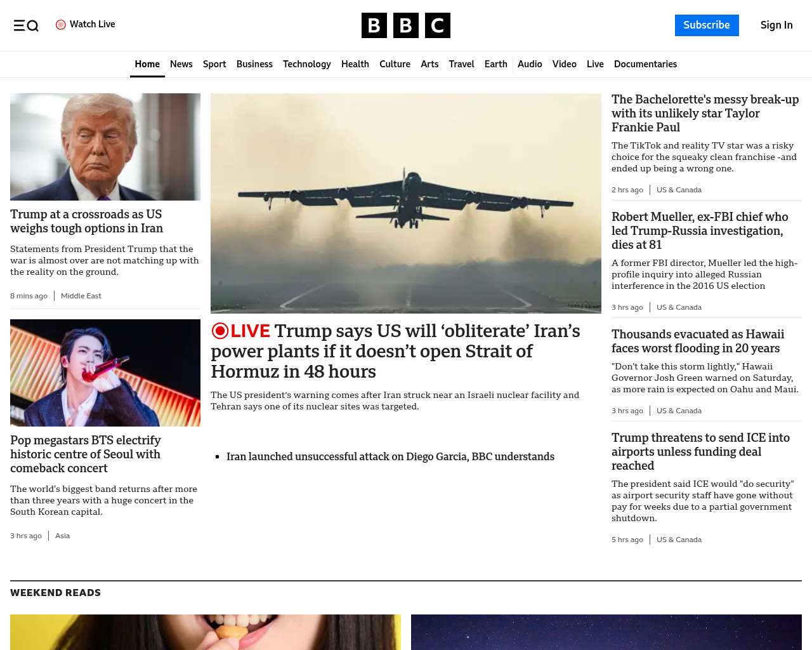Open the menu and search icon

coord(26,25)
